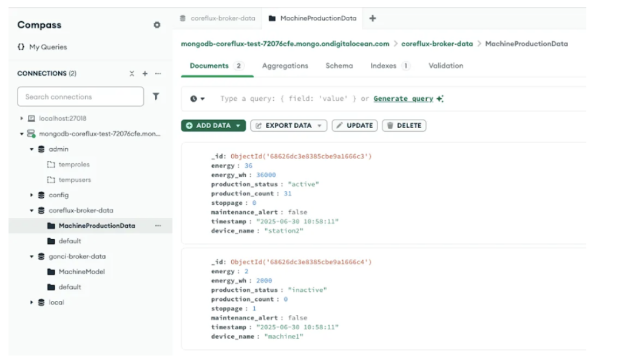This screenshot has height=364, width=630.
Task: Open Compass settings gear icon
Action: coord(157,25)
